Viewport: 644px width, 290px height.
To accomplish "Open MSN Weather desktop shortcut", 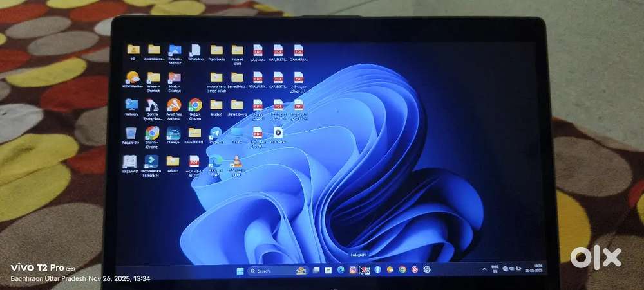I will click(133, 77).
